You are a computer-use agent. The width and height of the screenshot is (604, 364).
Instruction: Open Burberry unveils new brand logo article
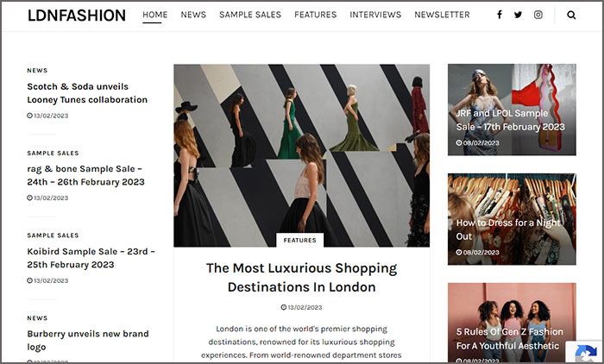(88, 340)
